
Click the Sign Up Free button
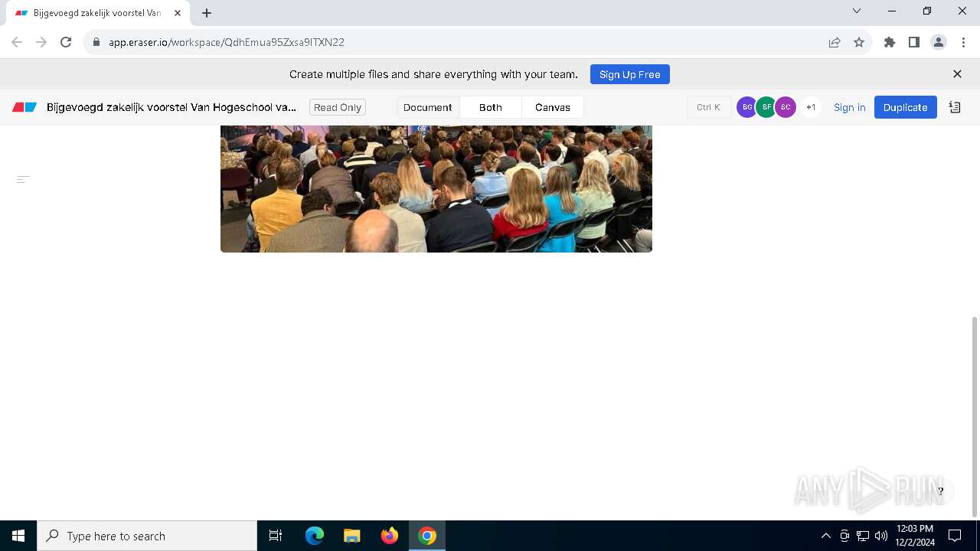point(630,74)
